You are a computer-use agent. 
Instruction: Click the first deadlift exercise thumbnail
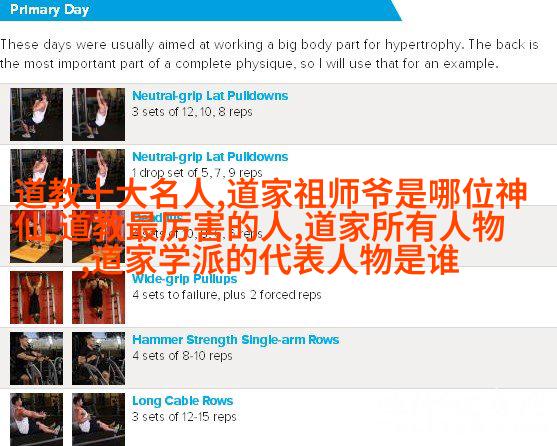[x=37, y=236]
